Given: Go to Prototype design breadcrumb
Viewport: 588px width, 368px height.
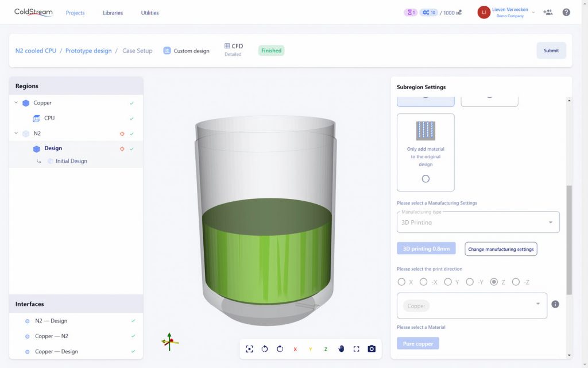Looking at the screenshot, I should pyautogui.click(x=88, y=51).
